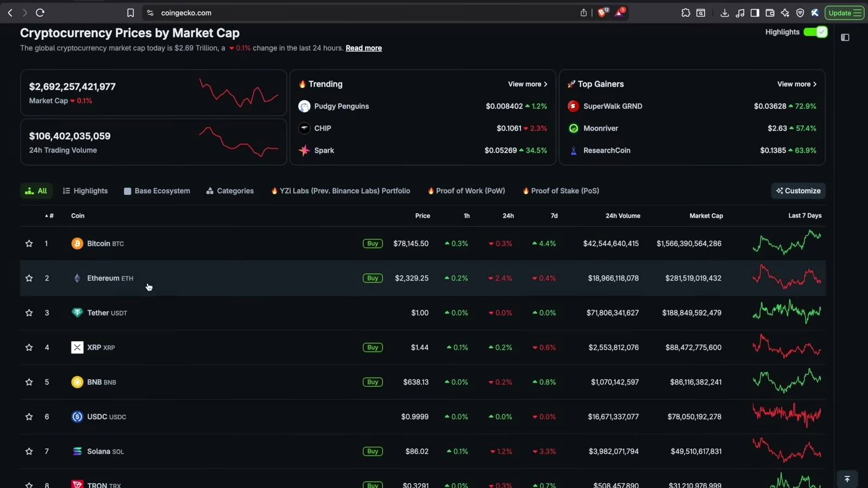The height and width of the screenshot is (488, 868).
Task: Favorite USDC with the star
Action: click(29, 418)
